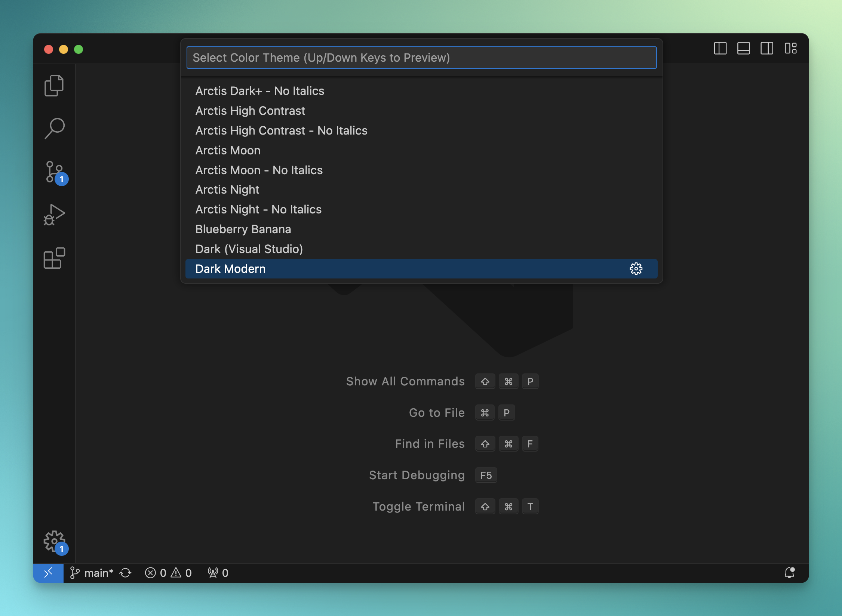Click the Select Color Theme input field
This screenshot has width=842, height=616.
click(421, 58)
